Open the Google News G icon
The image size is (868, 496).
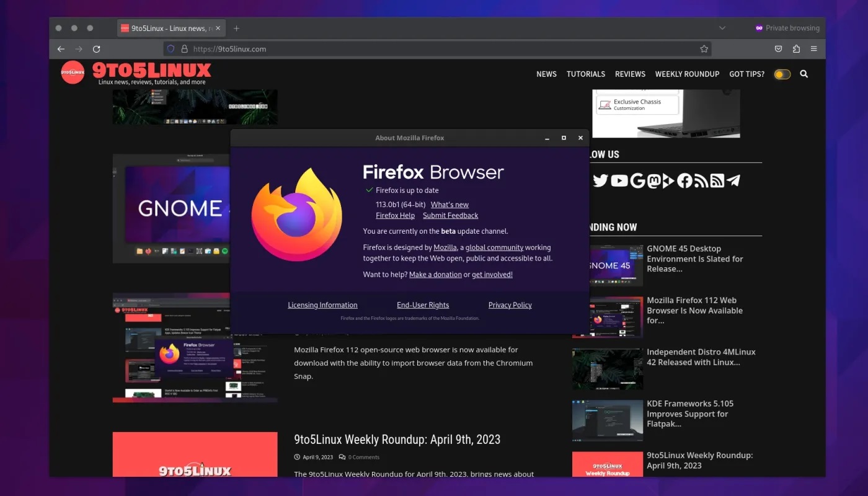point(637,180)
